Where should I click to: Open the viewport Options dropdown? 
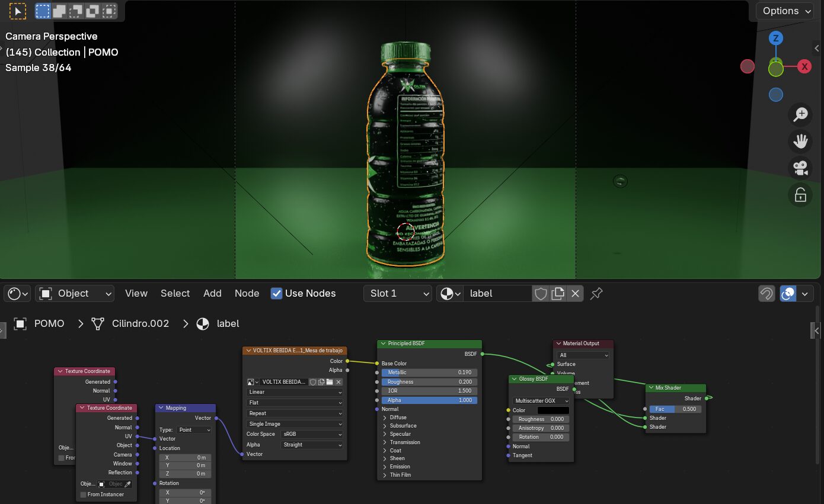point(785,11)
